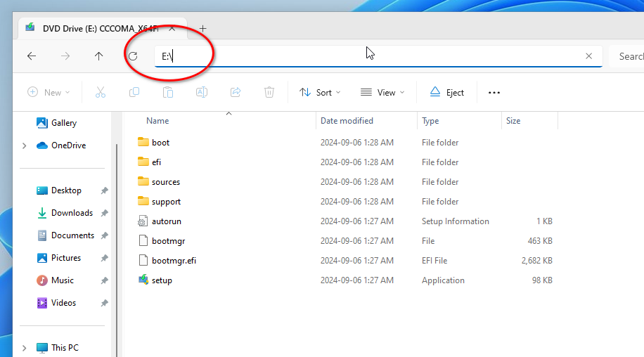The width and height of the screenshot is (644, 357).
Task: Click the Setup Information type cell
Action: pos(455,221)
